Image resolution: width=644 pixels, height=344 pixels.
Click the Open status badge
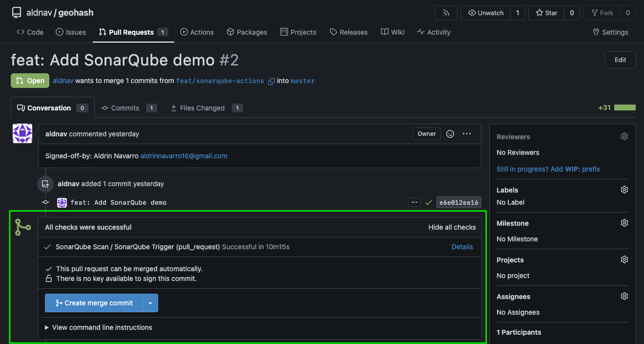coord(30,81)
